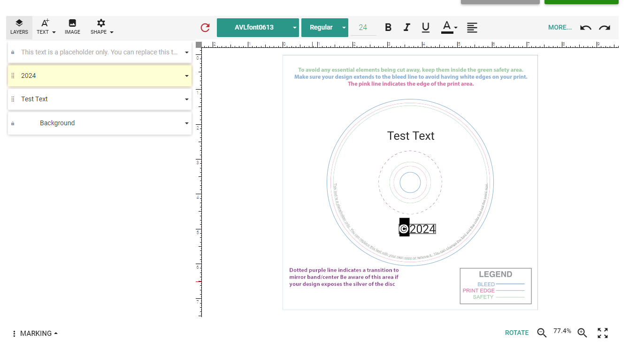The image size is (644, 349).
Task: Click the Rotate button
Action: click(x=516, y=333)
